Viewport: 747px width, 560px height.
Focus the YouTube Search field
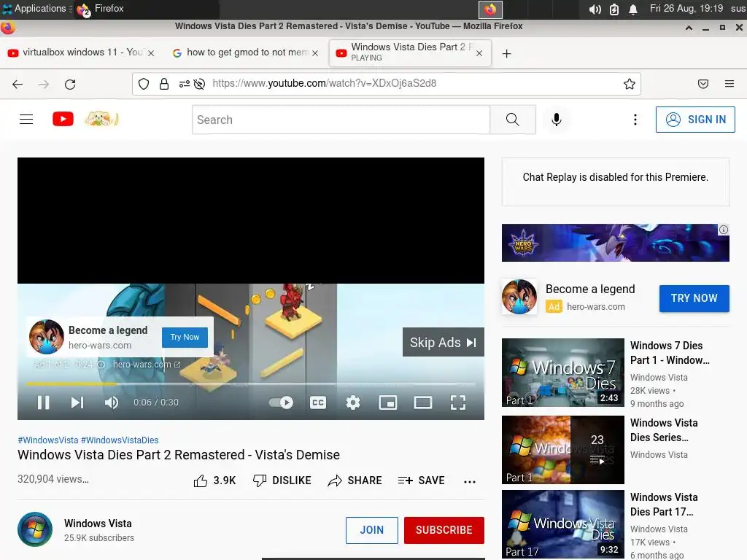click(x=341, y=120)
